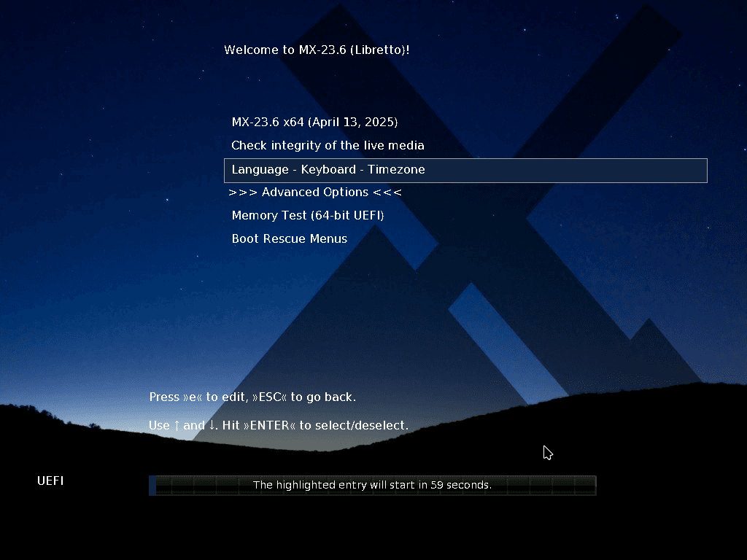
Task: Expand the >>> Advanced Options <<< entry
Action: coord(315,192)
